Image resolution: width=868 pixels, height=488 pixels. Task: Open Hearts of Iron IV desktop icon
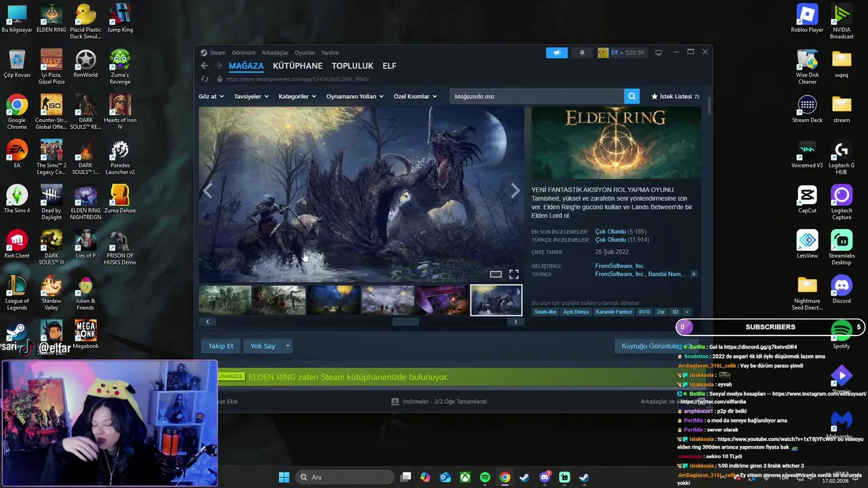point(120,113)
